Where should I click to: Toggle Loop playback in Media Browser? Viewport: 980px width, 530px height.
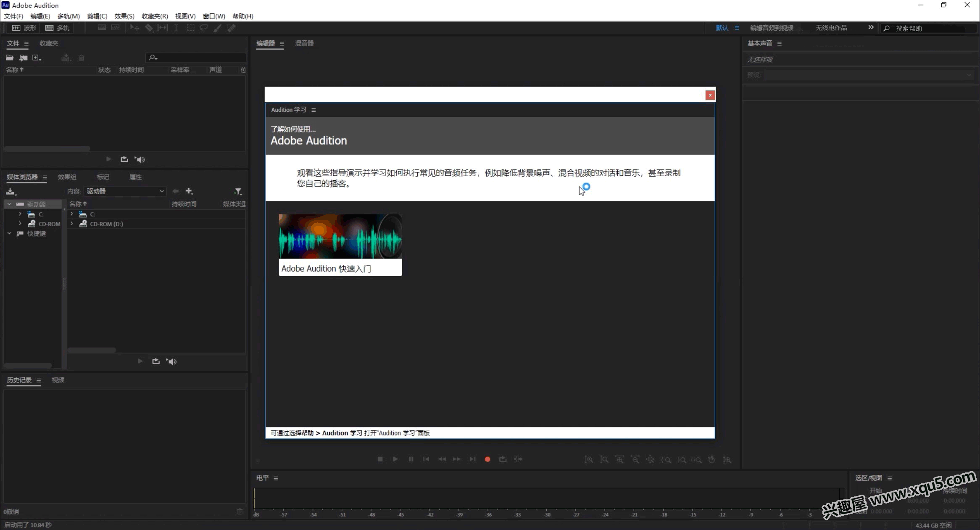[x=156, y=361]
